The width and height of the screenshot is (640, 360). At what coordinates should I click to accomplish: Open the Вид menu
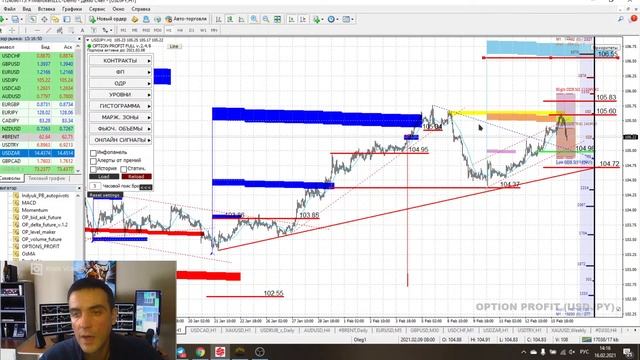(27, 9)
